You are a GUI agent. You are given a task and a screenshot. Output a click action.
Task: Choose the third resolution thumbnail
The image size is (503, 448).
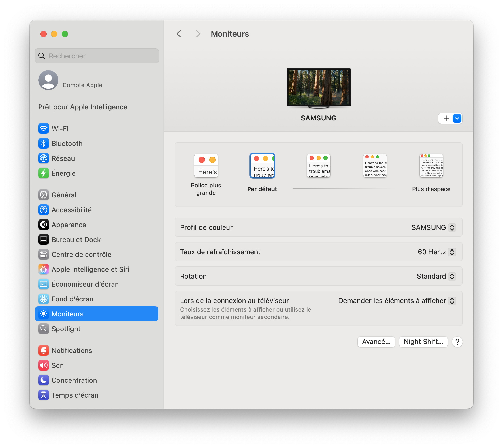[319, 166]
